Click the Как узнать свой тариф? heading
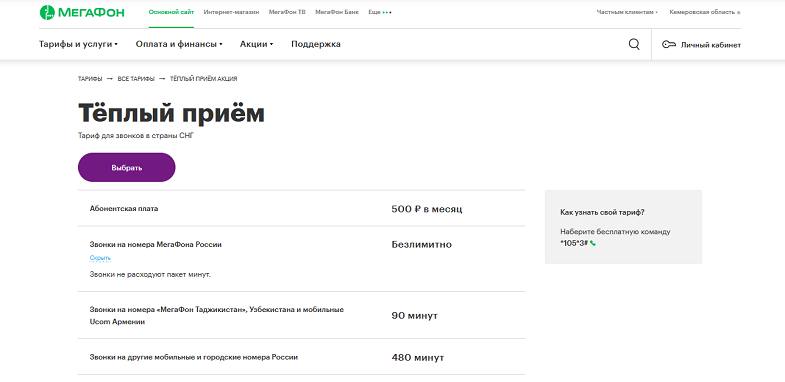Screen dimensions: 785x382 point(602,213)
